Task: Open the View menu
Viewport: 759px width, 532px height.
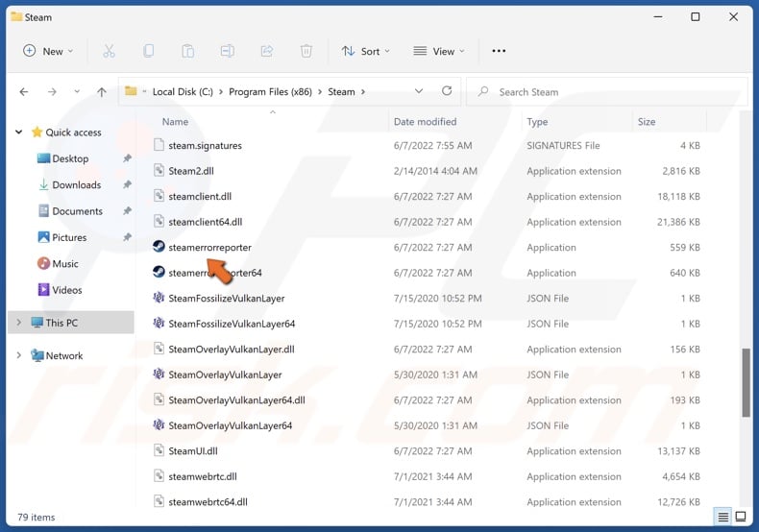Action: click(438, 51)
